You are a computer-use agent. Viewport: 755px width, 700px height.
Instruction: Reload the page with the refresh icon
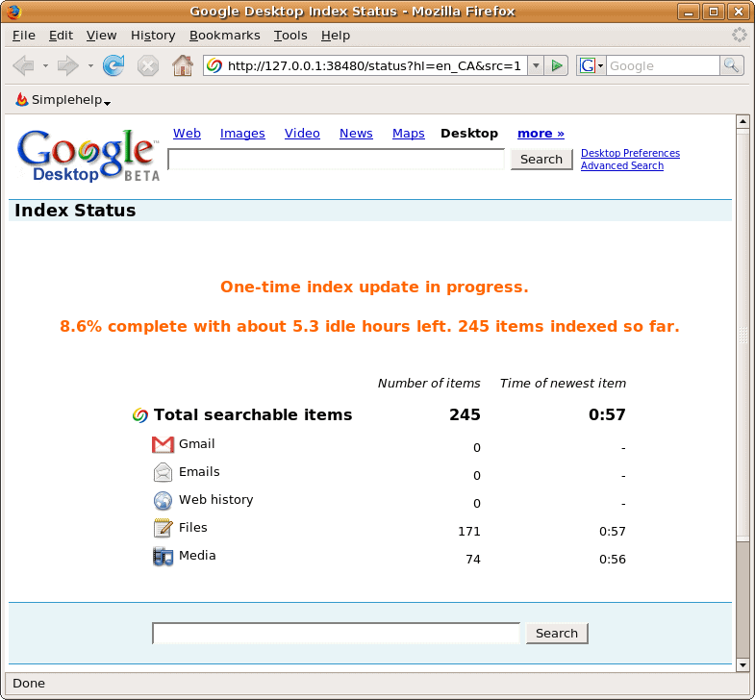pos(113,65)
